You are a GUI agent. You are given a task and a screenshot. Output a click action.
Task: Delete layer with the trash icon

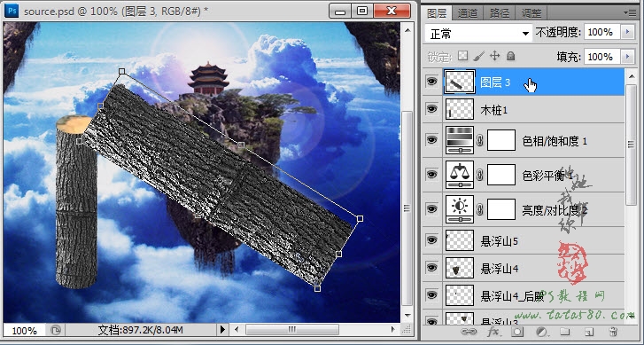click(x=613, y=332)
